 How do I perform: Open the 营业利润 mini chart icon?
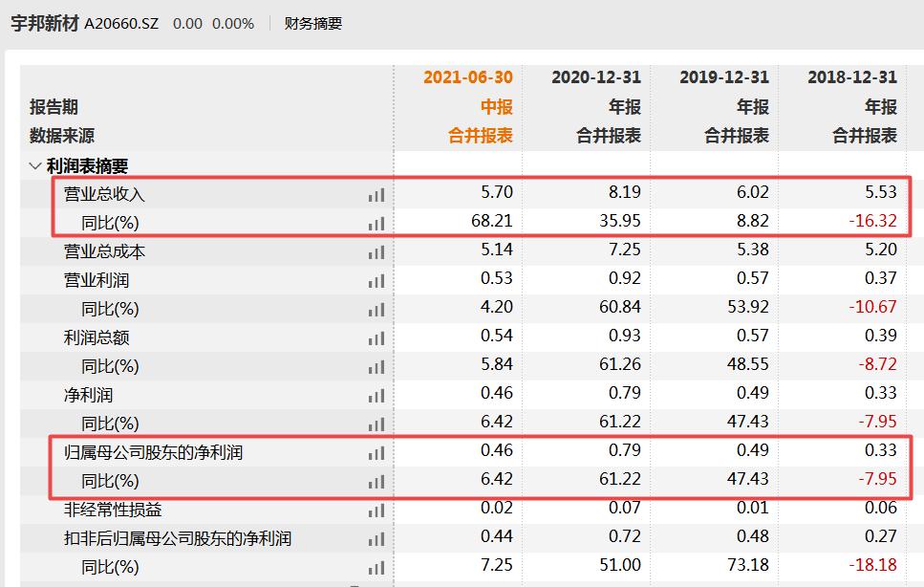pyautogui.click(x=375, y=280)
